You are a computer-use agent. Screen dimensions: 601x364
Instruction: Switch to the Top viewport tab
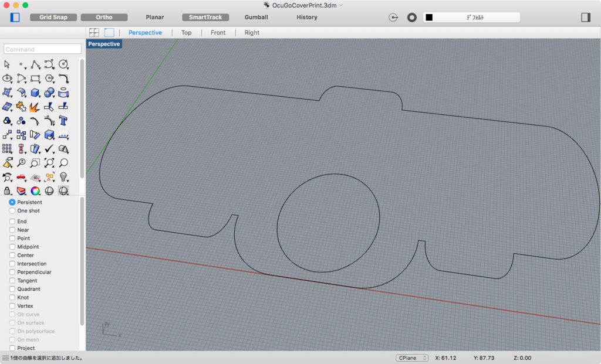point(186,32)
